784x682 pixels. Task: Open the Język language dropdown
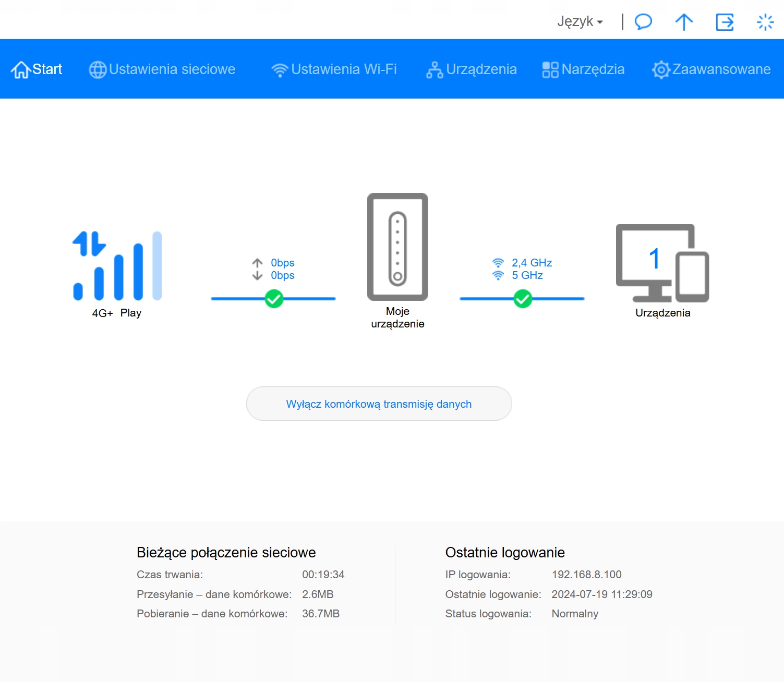click(580, 22)
